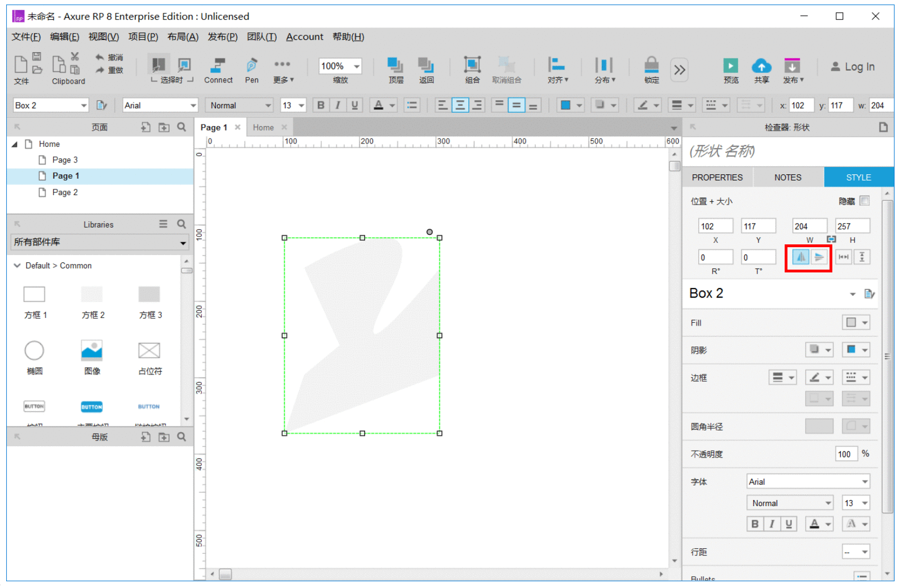
Task: Toggle bullet list in the format bar
Action: (412, 105)
